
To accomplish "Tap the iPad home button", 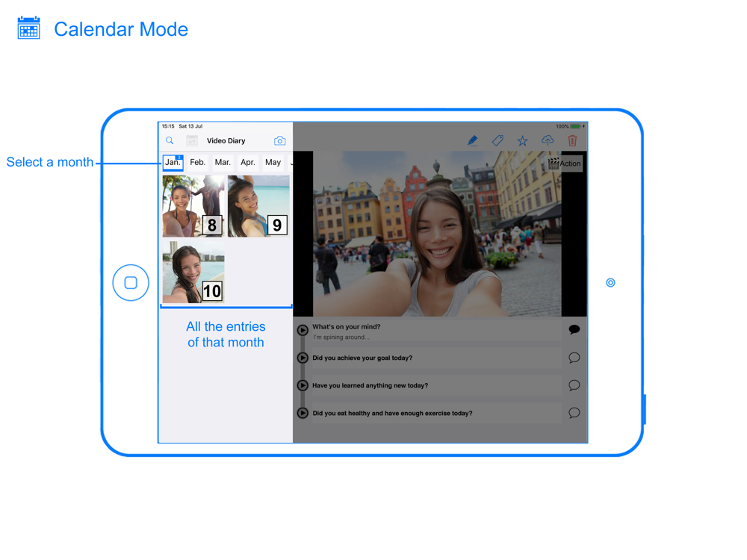I will coord(131,282).
